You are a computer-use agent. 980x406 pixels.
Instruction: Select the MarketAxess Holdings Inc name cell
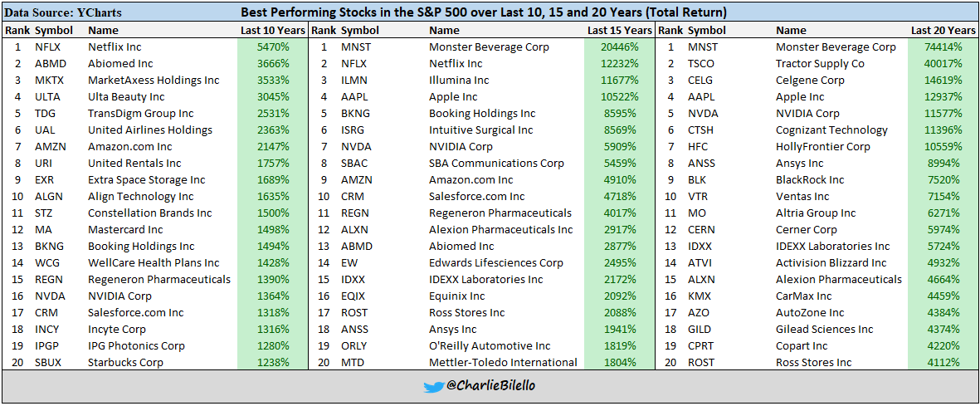[x=154, y=81]
